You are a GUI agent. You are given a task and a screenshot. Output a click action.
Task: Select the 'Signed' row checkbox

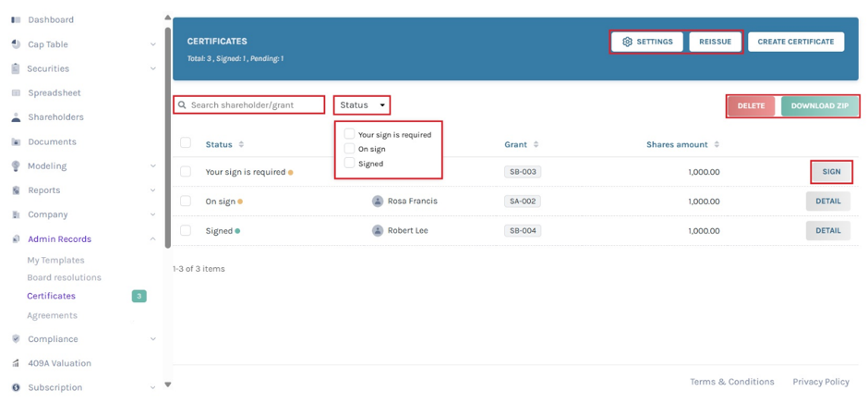click(x=186, y=230)
